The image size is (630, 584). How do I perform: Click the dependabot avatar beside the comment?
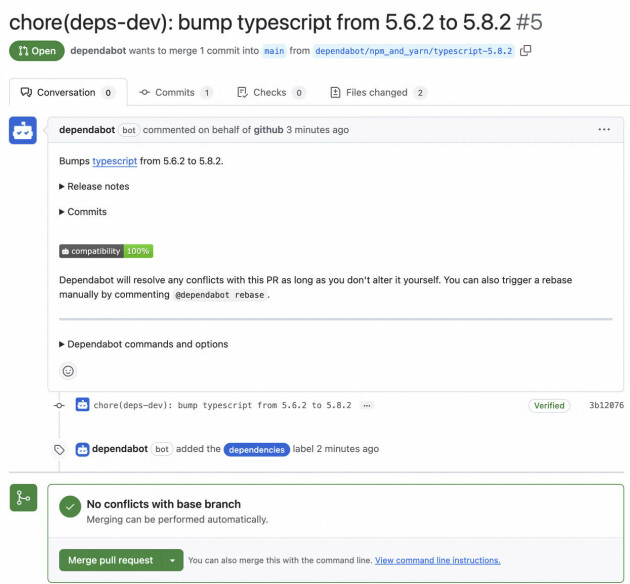click(x=23, y=130)
